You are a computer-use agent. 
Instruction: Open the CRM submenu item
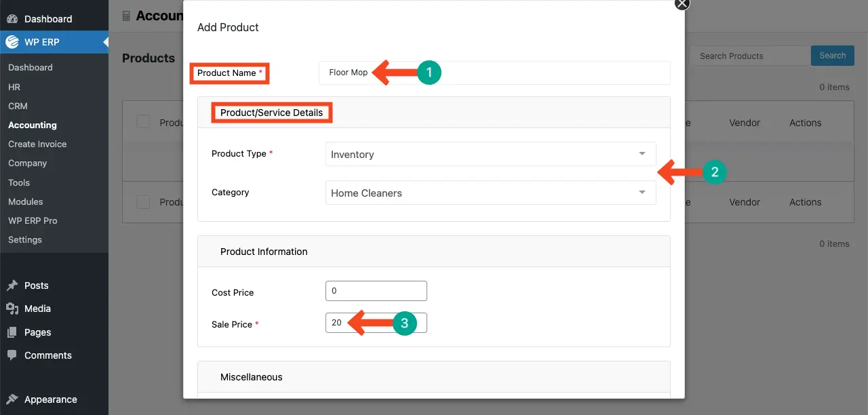point(18,106)
